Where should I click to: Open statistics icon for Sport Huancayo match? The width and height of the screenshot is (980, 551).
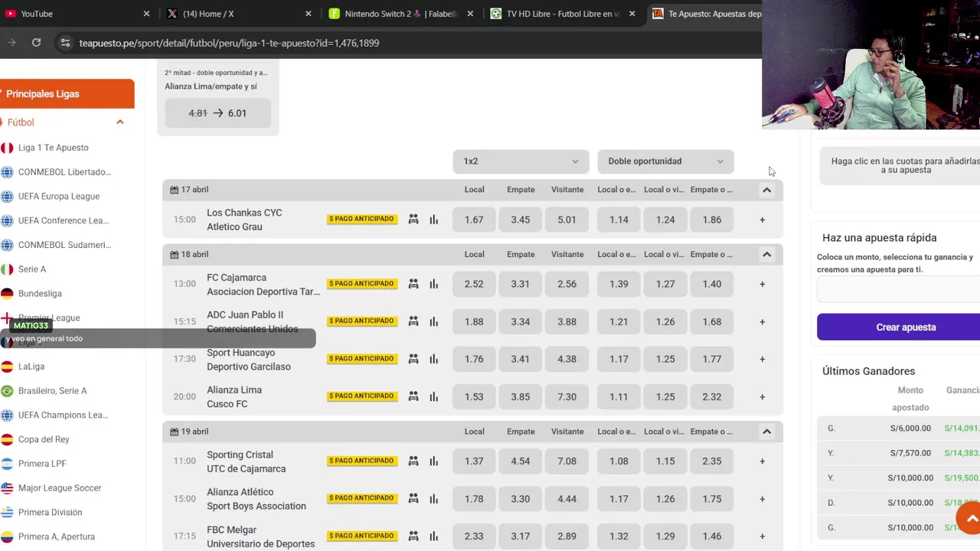[x=434, y=359]
